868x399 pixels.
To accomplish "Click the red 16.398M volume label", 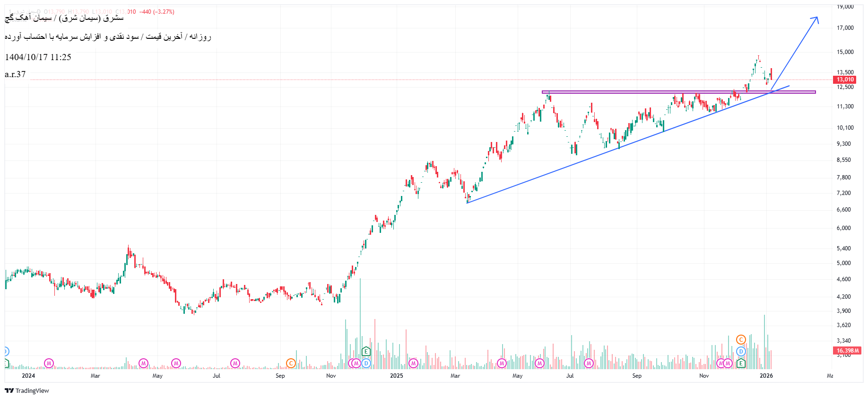I will tap(848, 351).
